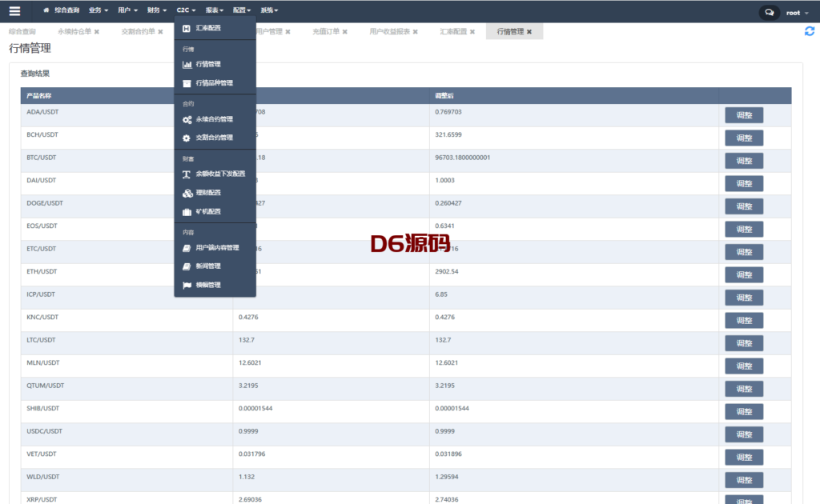Click the adjusted value 96703.1800000001
The image size is (820, 504).
[x=462, y=158]
